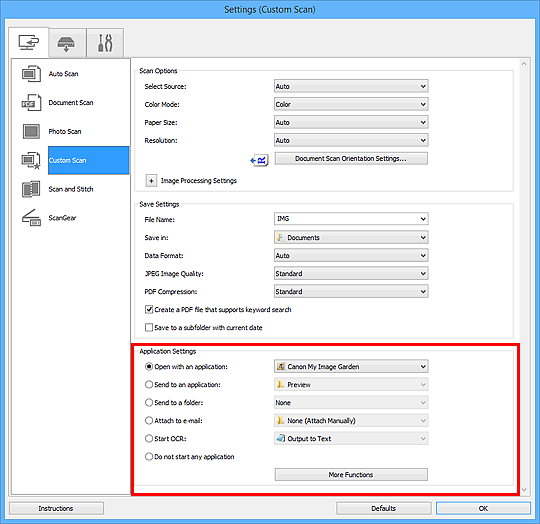540x524 pixels.
Task: Open the Save in Documents dropdown
Action: tap(351, 238)
